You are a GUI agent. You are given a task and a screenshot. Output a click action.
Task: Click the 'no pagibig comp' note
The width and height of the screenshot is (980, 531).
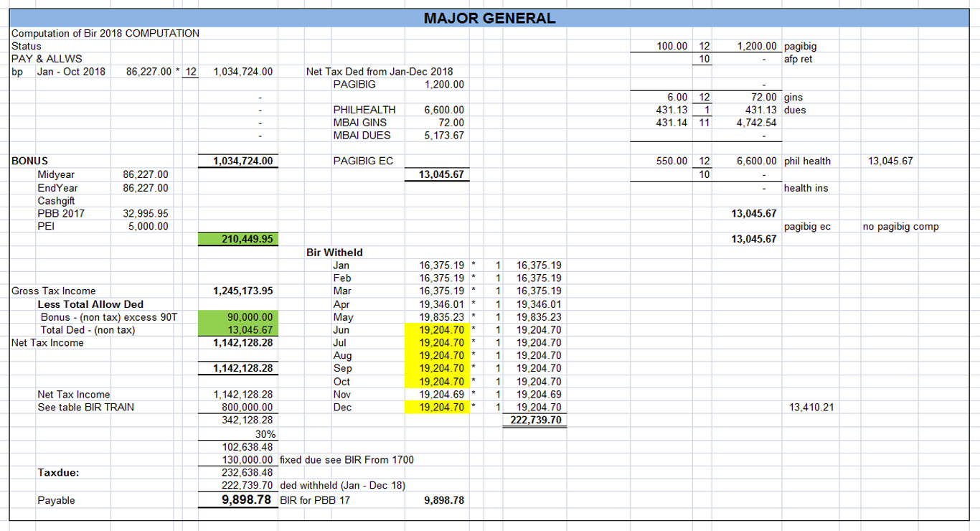(901, 227)
